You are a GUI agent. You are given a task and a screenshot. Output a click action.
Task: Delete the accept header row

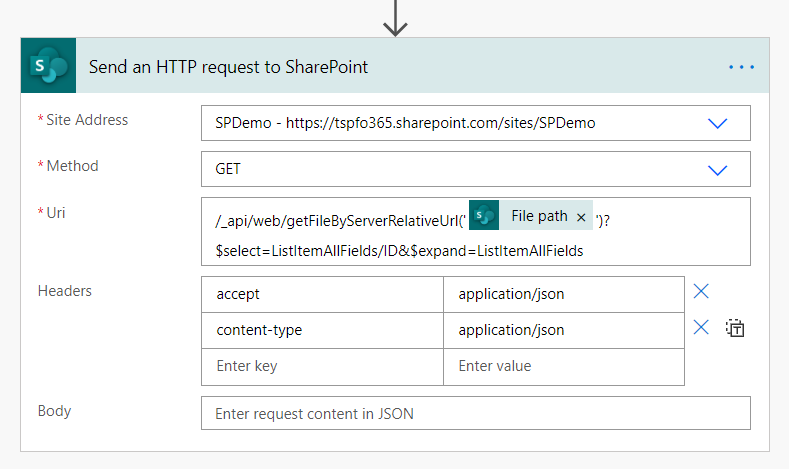[701, 291]
